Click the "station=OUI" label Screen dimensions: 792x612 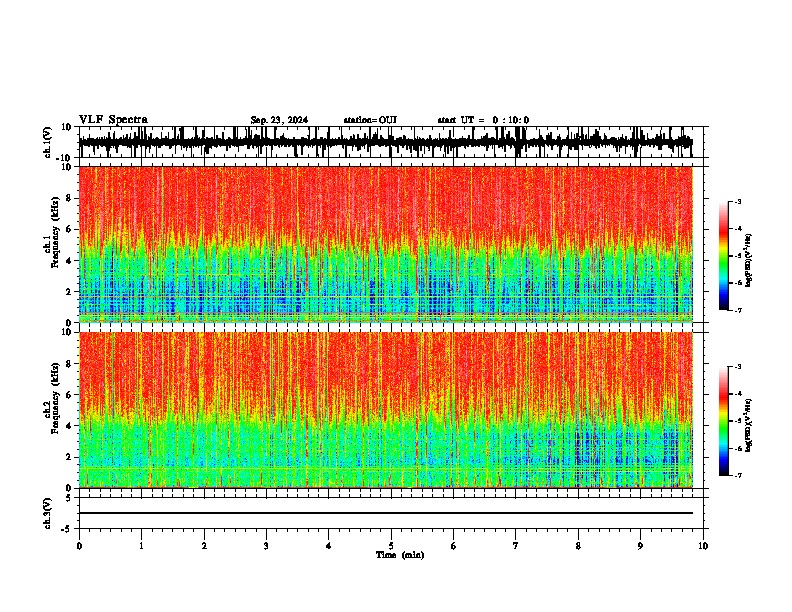tap(370, 120)
